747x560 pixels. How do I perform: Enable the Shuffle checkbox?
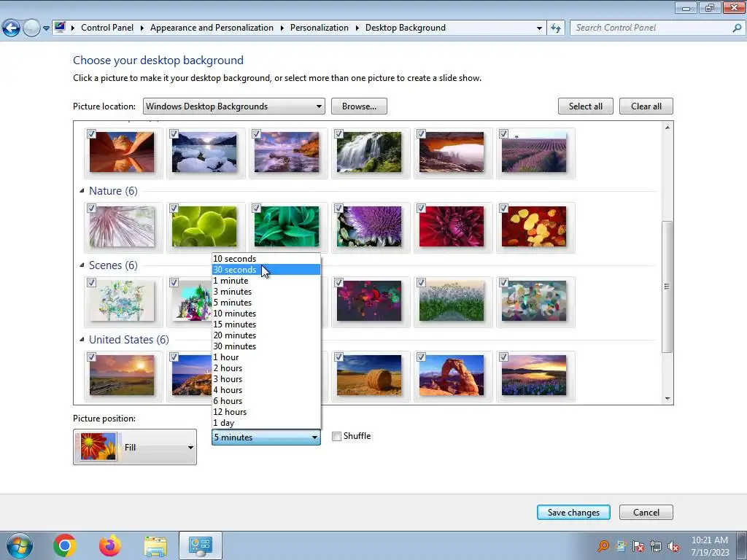click(x=336, y=436)
